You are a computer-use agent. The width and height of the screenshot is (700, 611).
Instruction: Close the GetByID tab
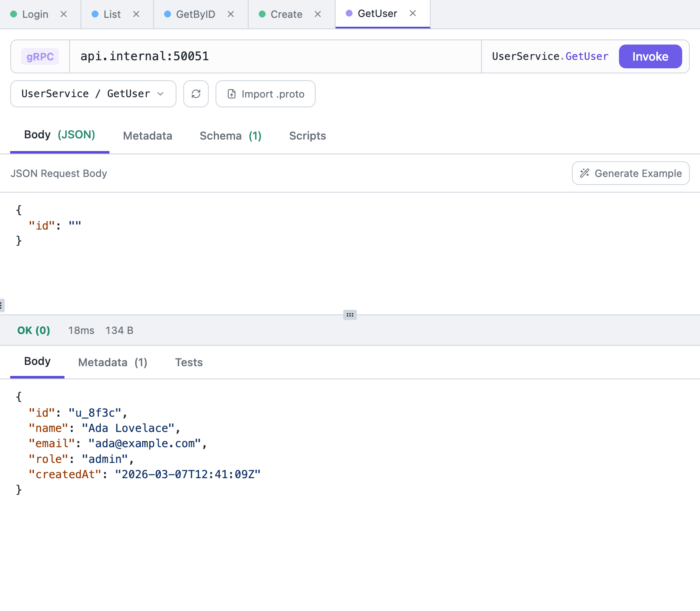[231, 14]
